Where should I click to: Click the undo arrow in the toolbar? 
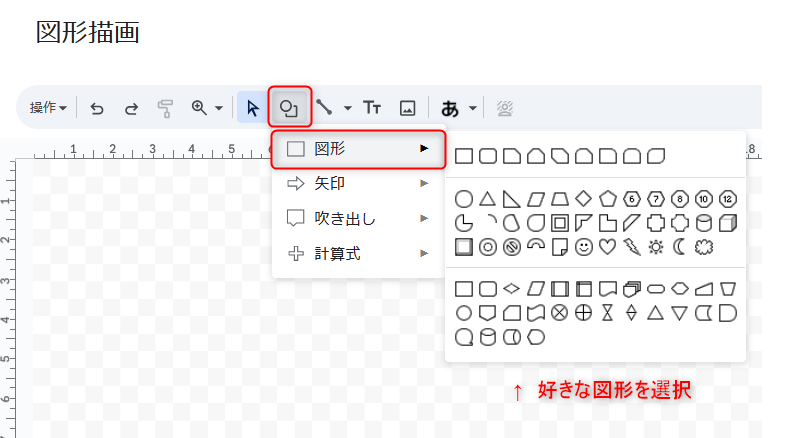click(x=97, y=108)
